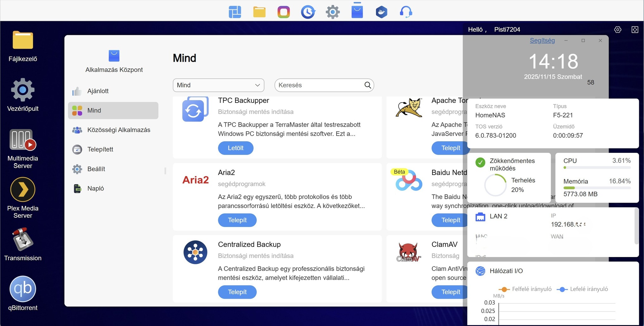Launch Multimedia Server desktop icon
The width and height of the screenshot is (644, 326).
(x=23, y=149)
